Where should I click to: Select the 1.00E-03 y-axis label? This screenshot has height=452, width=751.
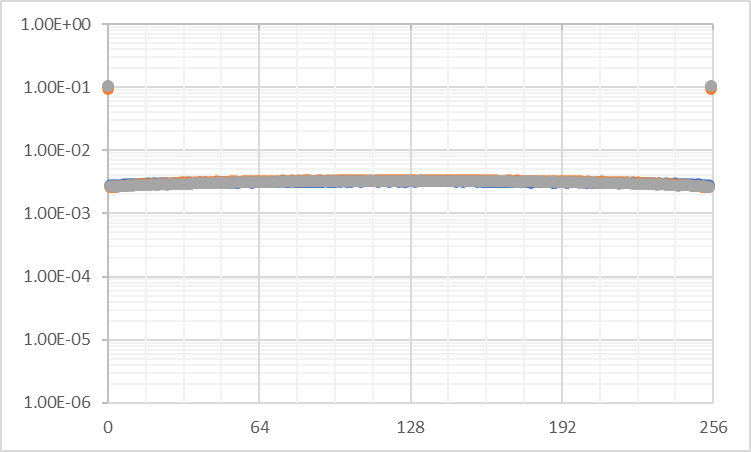click(x=57, y=213)
